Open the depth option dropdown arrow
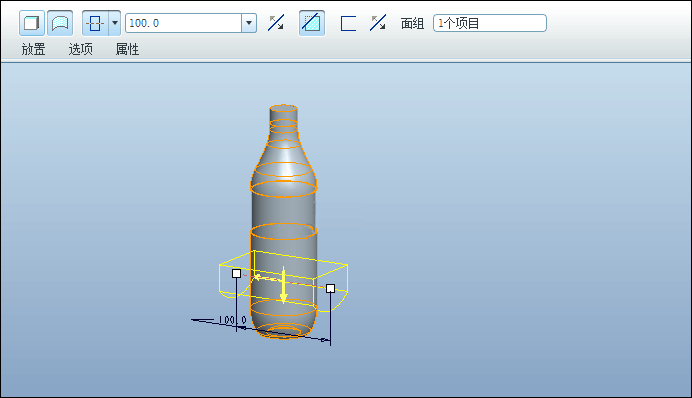This screenshot has width=692, height=398. point(115,23)
